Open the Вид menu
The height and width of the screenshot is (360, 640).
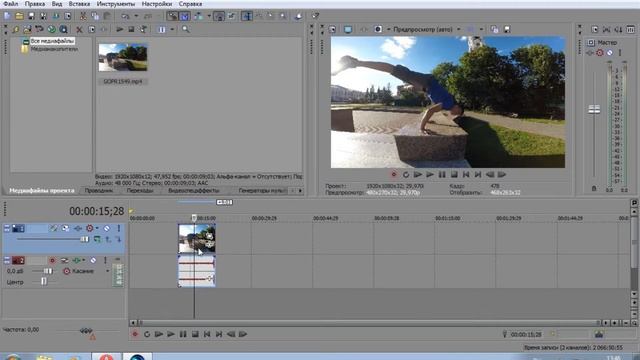57,4
